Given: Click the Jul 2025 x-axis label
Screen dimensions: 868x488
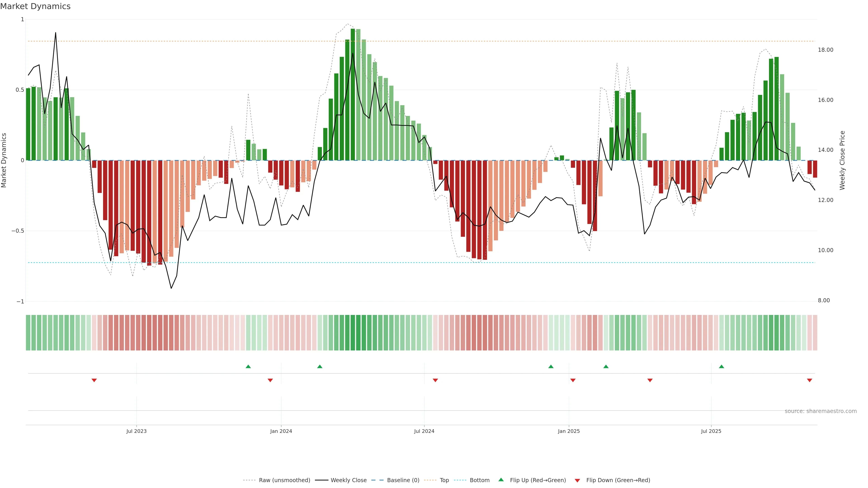Looking at the screenshot, I should 711,431.
